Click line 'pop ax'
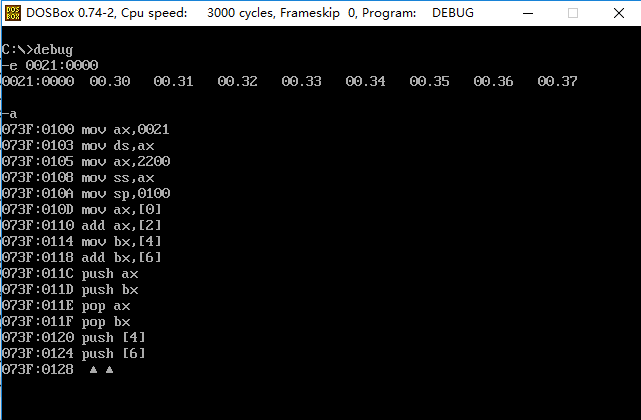Viewport: 641px width, 420px height. tap(66, 305)
